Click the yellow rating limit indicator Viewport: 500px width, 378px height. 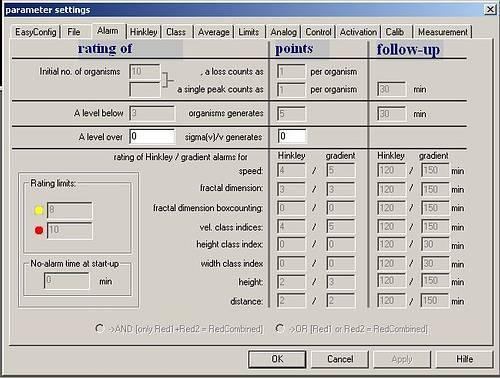[39, 210]
